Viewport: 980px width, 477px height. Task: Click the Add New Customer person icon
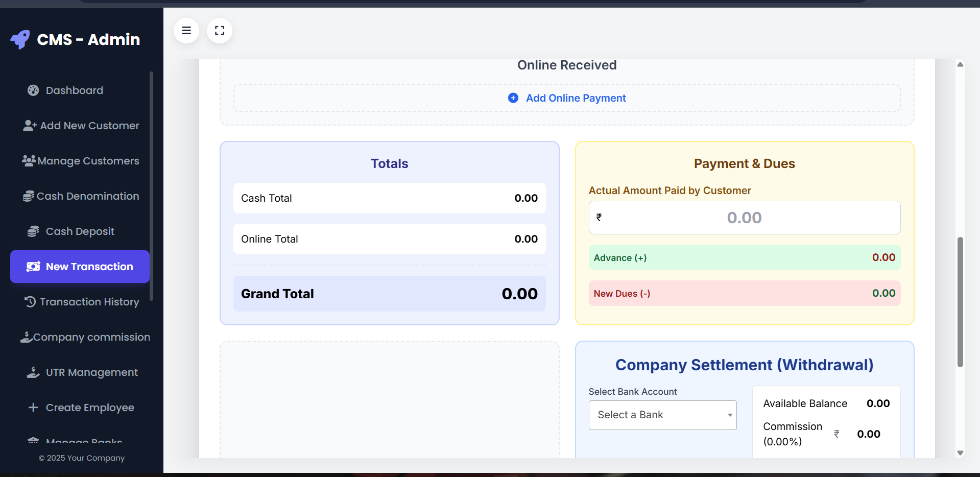[x=30, y=126]
